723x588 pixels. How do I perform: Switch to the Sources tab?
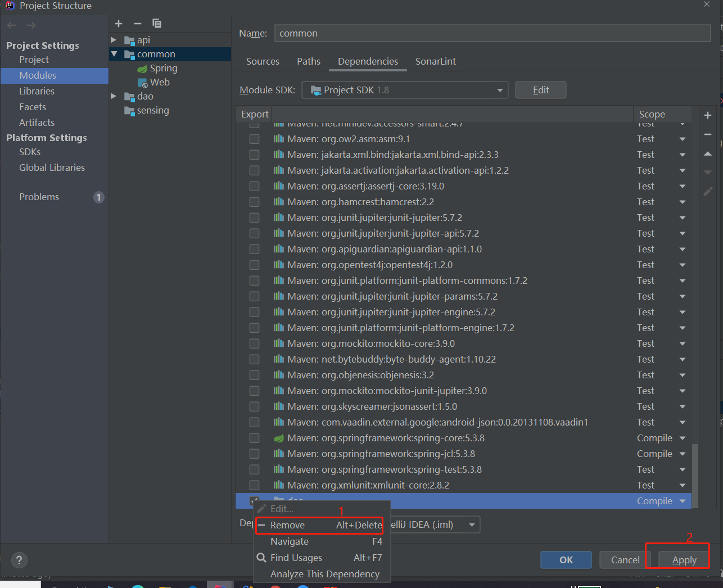pos(263,61)
